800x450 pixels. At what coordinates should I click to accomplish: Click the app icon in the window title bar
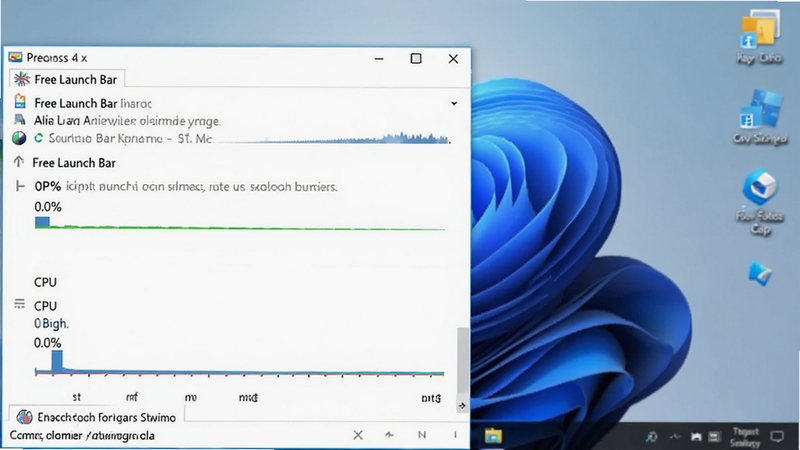tap(15, 57)
